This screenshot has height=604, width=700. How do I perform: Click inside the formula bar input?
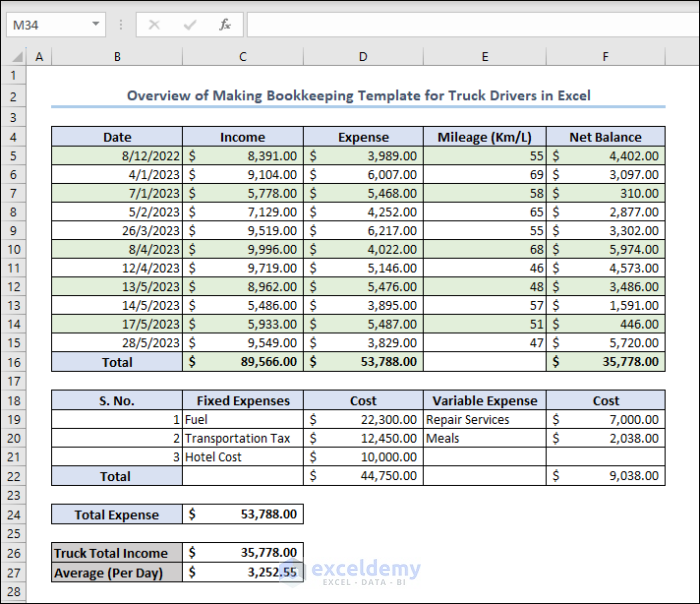tap(473, 25)
